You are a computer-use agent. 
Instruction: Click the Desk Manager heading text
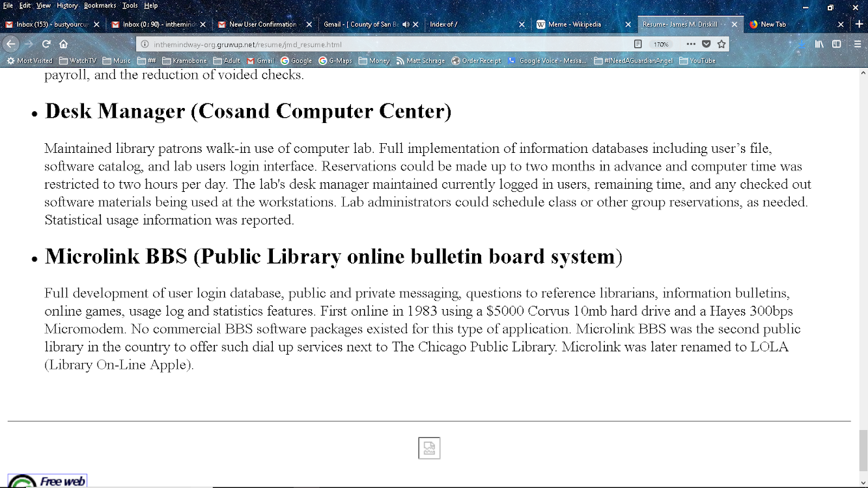(248, 111)
